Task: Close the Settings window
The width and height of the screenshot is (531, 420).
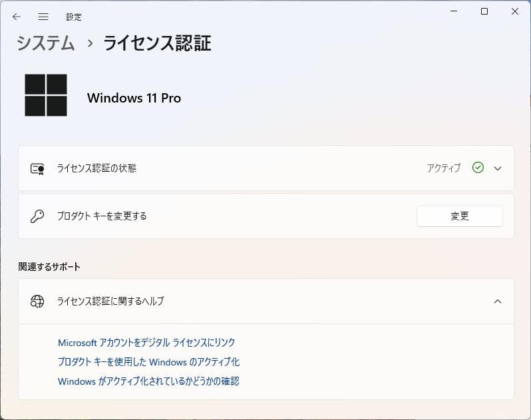Action: (x=515, y=11)
